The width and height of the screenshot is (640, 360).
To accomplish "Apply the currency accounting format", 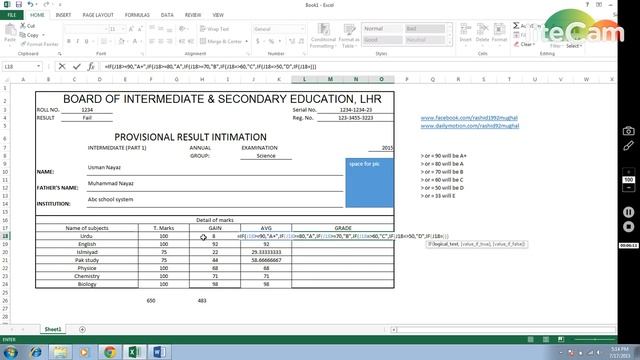I will point(258,41).
